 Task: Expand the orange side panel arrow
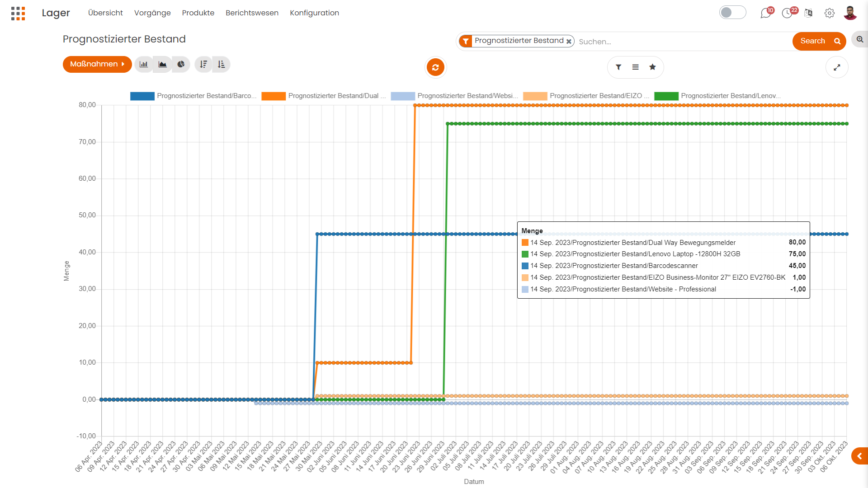pos(859,456)
